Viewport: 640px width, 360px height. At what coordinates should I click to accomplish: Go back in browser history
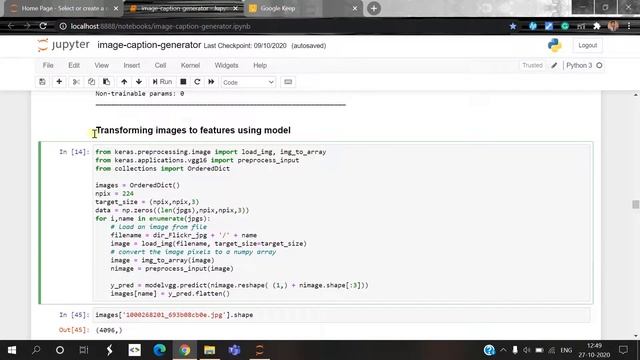click(x=11, y=26)
